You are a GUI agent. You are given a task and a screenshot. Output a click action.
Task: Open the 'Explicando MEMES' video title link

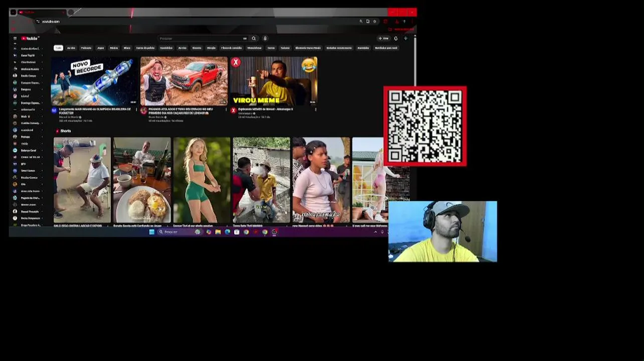click(266, 109)
